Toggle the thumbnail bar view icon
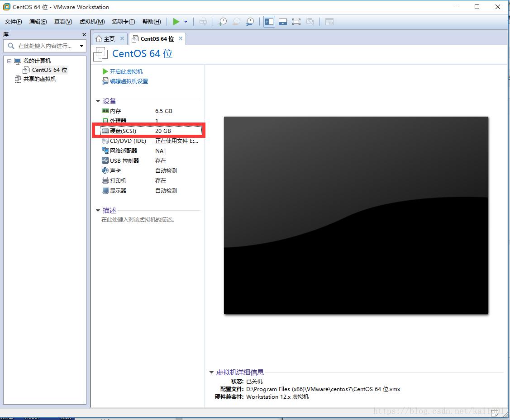Viewport: 510px width, 420px height. 283,22
